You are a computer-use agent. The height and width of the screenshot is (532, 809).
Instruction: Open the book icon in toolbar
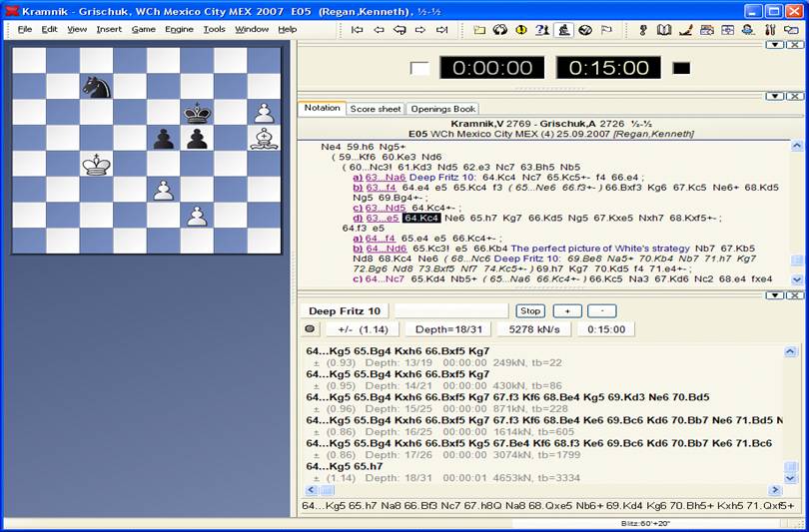coord(665,30)
